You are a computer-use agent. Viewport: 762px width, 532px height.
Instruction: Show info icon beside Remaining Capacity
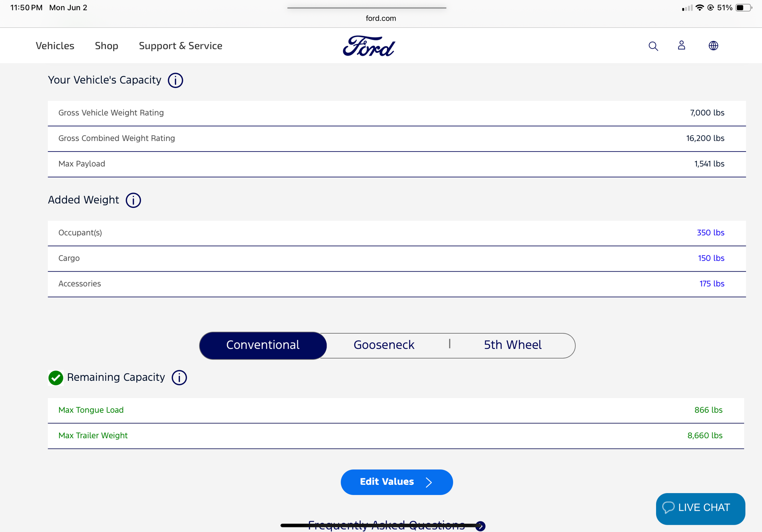[179, 378]
